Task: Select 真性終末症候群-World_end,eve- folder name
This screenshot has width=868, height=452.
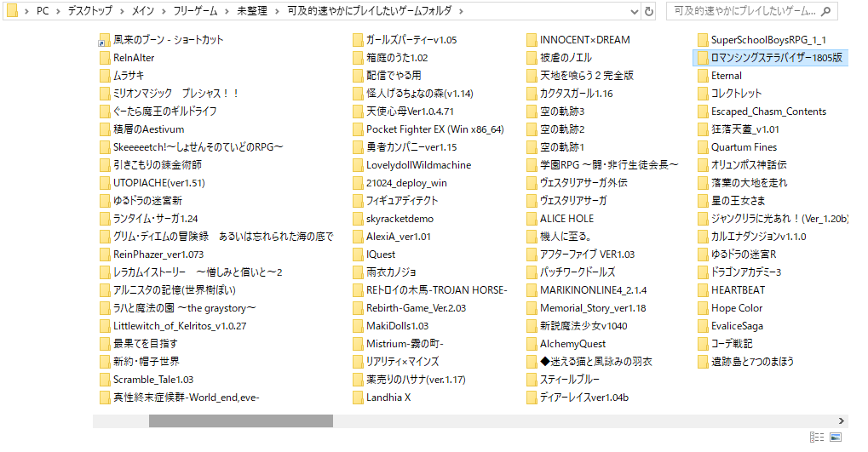Action: click(x=186, y=398)
